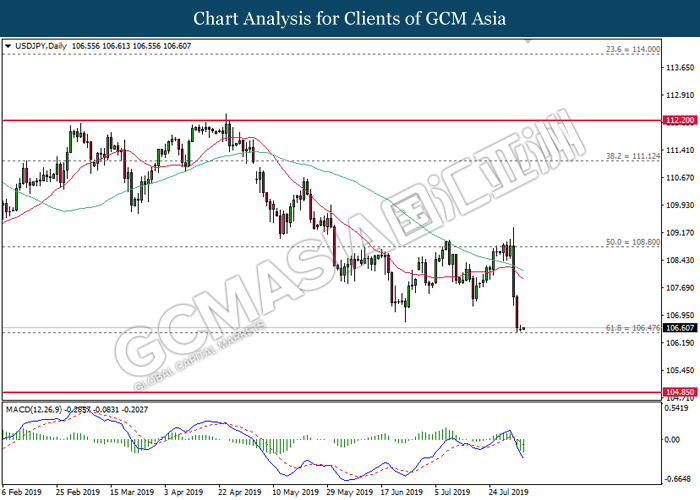Screen dimensions: 700x500
Task: Select the MACD scale value 0.00
Action: [x=672, y=440]
